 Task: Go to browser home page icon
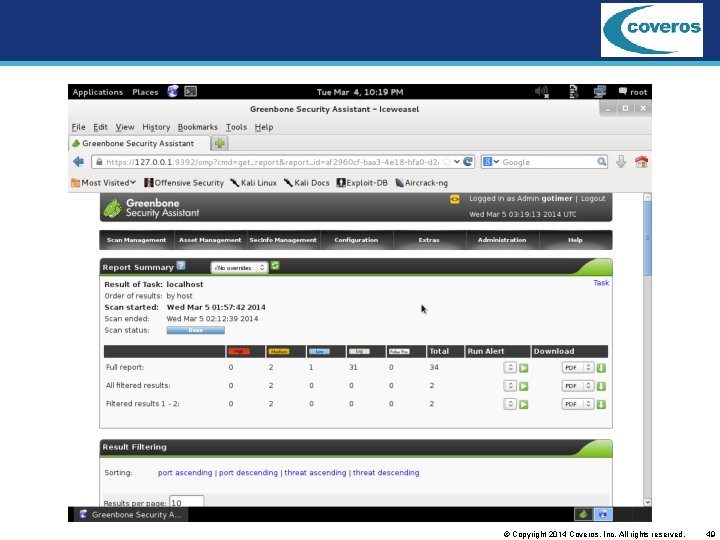(641, 162)
